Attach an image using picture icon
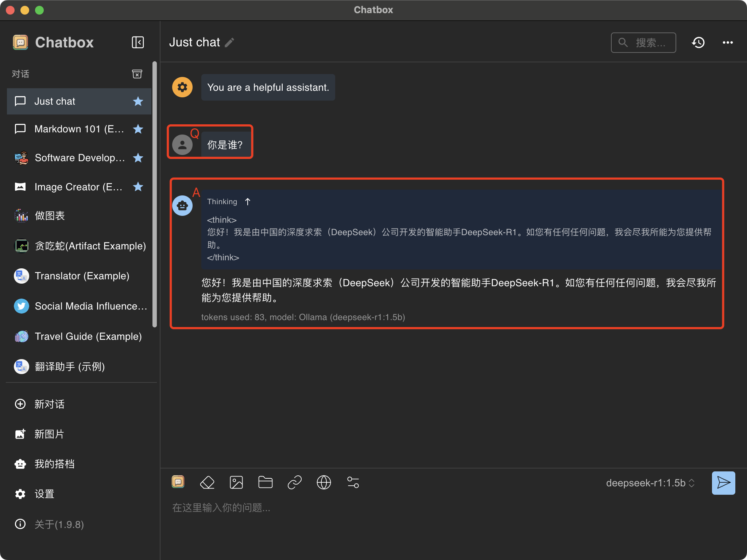 coord(236,482)
